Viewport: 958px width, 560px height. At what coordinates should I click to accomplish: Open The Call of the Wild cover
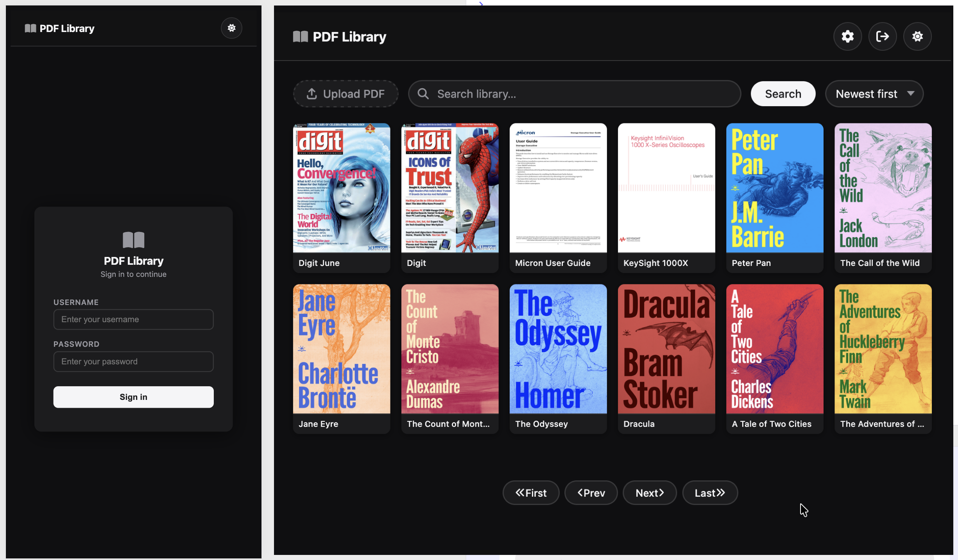(883, 188)
